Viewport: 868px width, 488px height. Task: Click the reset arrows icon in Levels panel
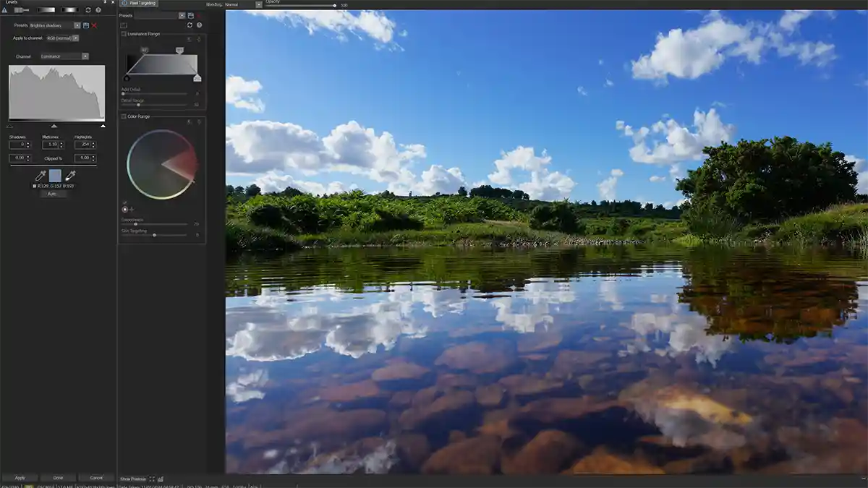click(88, 10)
